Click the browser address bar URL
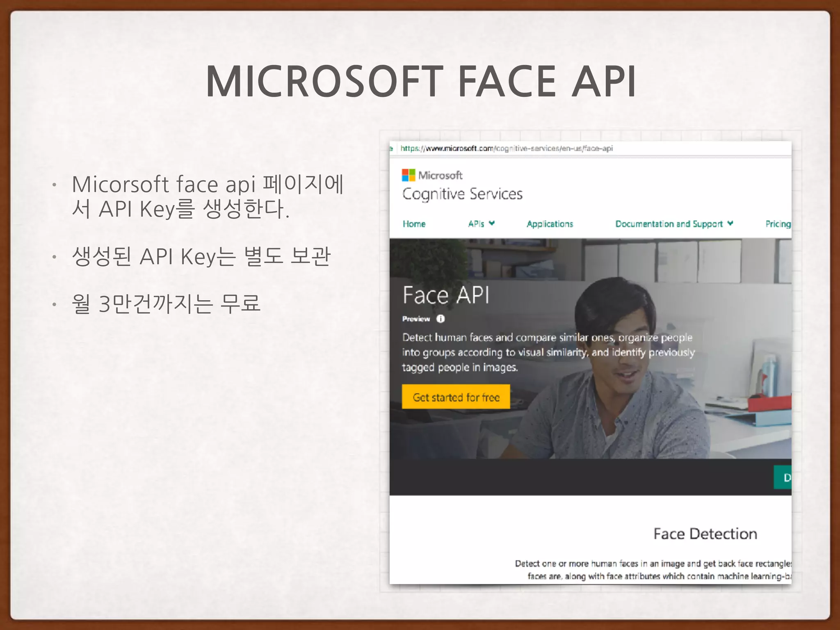The width and height of the screenshot is (840, 630). pyautogui.click(x=507, y=148)
